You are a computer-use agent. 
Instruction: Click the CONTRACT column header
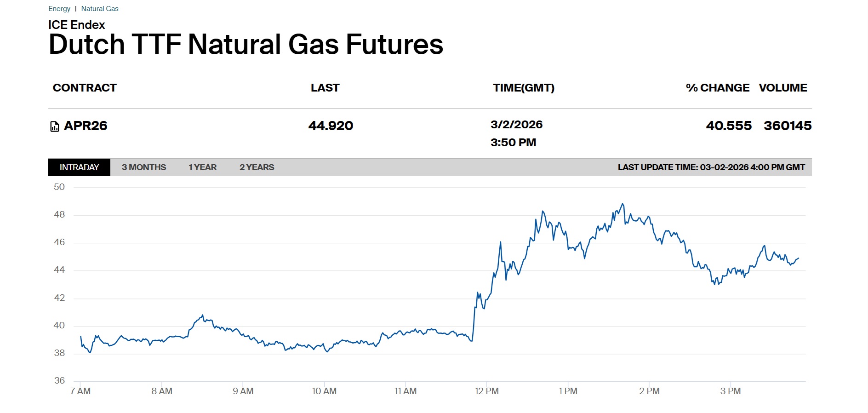[x=85, y=88]
